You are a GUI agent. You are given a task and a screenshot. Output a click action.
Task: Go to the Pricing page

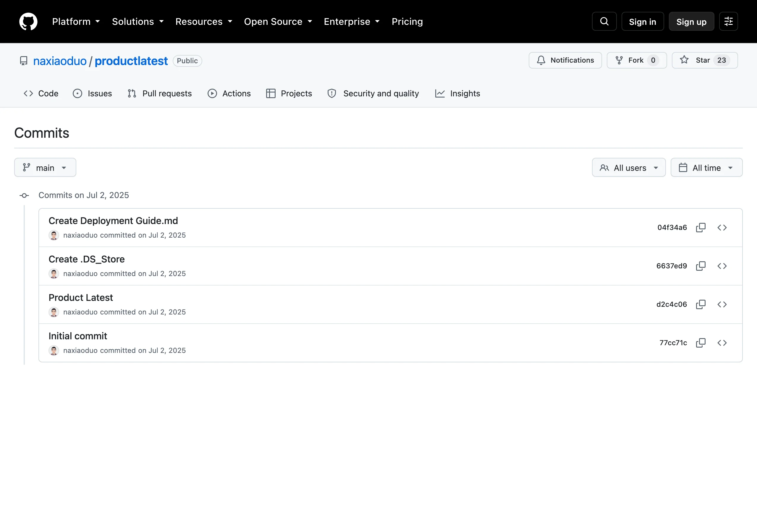coord(407,21)
